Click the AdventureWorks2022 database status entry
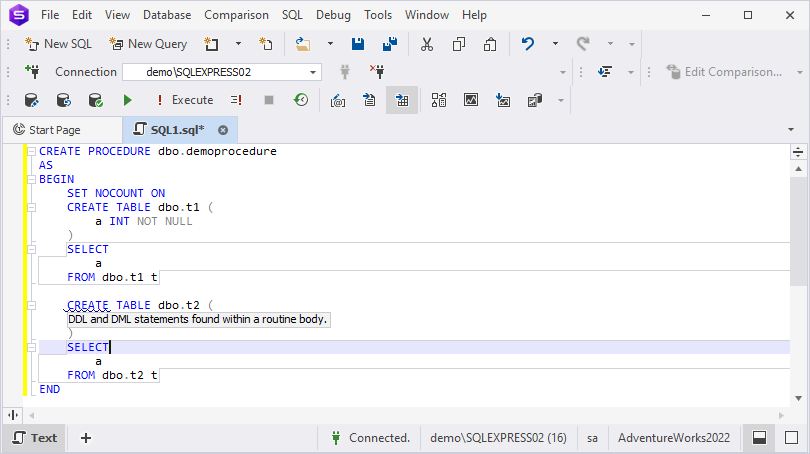 coord(674,438)
